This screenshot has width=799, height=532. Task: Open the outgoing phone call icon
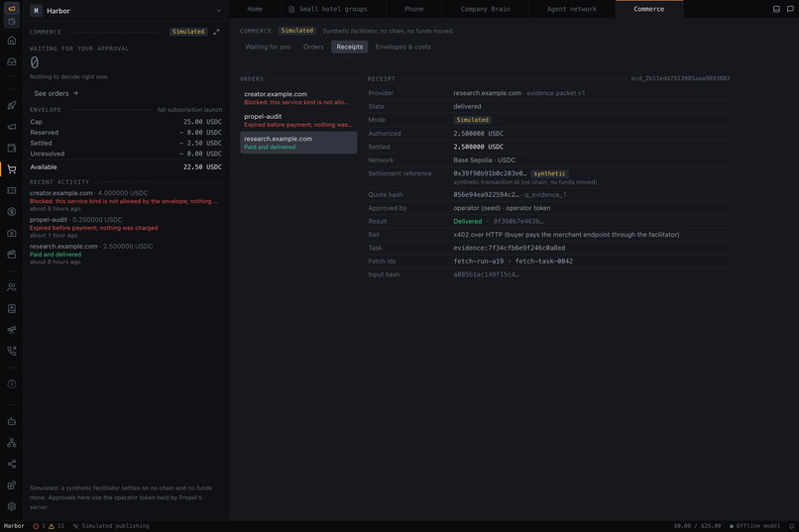11,351
